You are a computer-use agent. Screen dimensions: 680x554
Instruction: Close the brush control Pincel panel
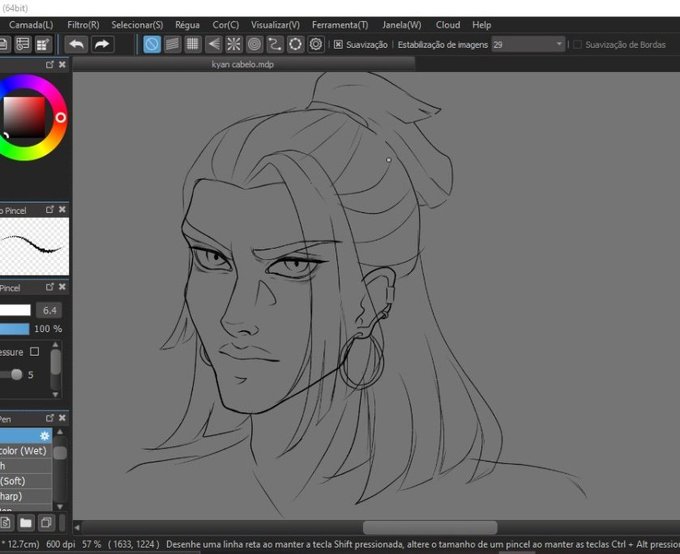coord(62,287)
